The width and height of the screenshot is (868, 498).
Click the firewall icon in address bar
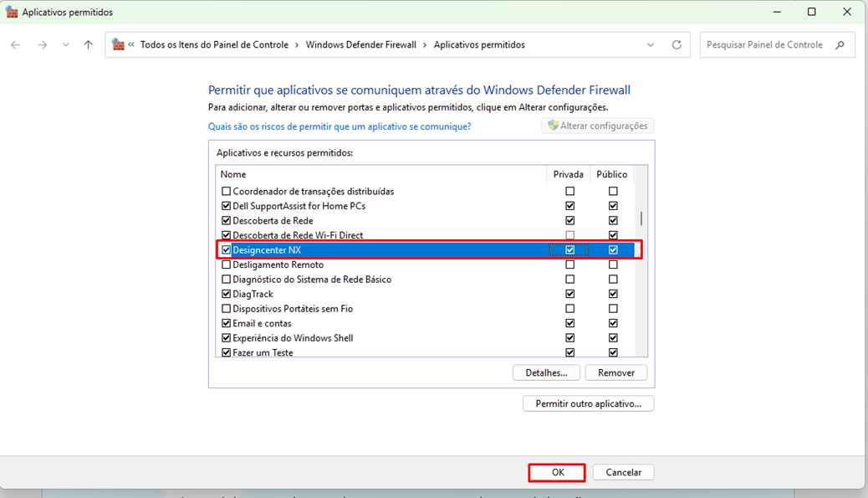point(119,45)
